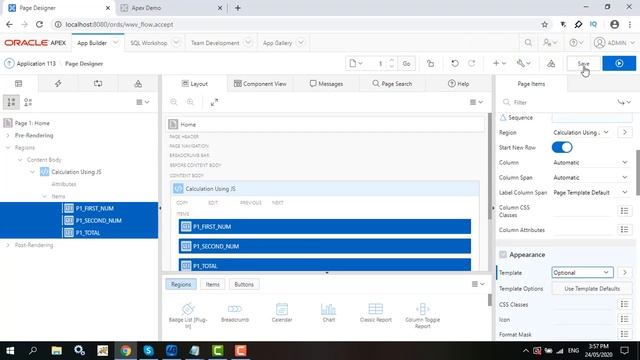
Task: Increment the page number stepper up arrow
Action: tap(392, 60)
